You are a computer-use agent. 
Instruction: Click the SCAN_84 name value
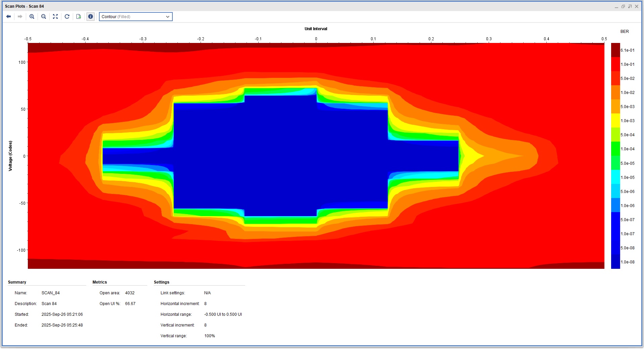click(51, 293)
